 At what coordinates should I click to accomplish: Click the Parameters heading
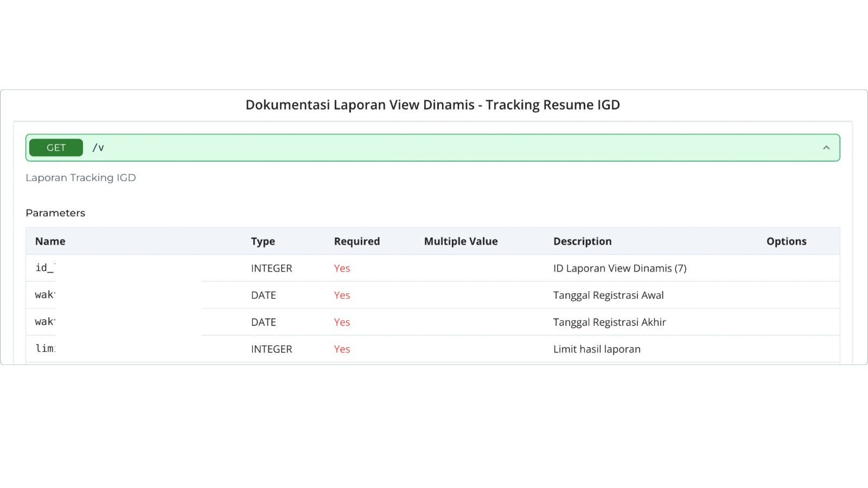[x=55, y=213]
